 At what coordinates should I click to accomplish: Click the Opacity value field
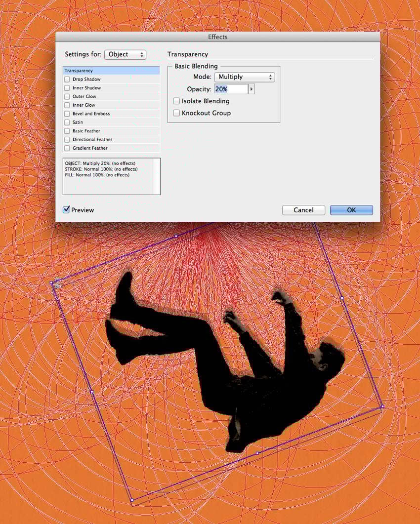click(231, 89)
